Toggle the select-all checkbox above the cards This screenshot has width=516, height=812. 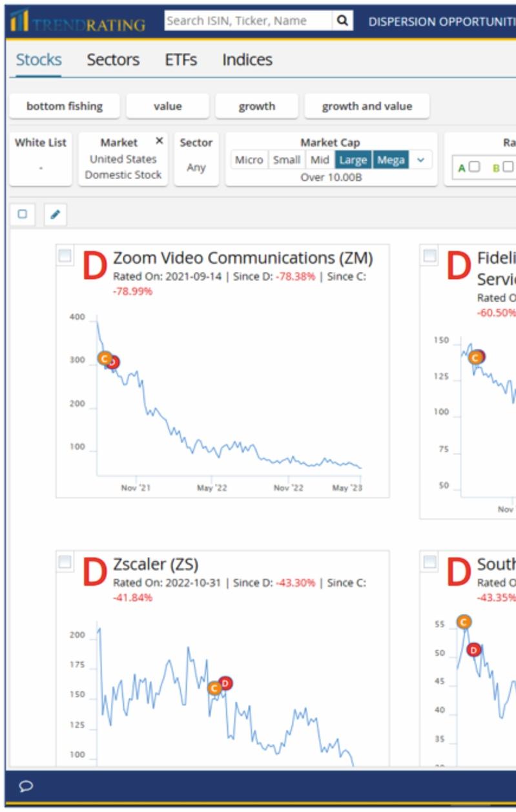23,214
